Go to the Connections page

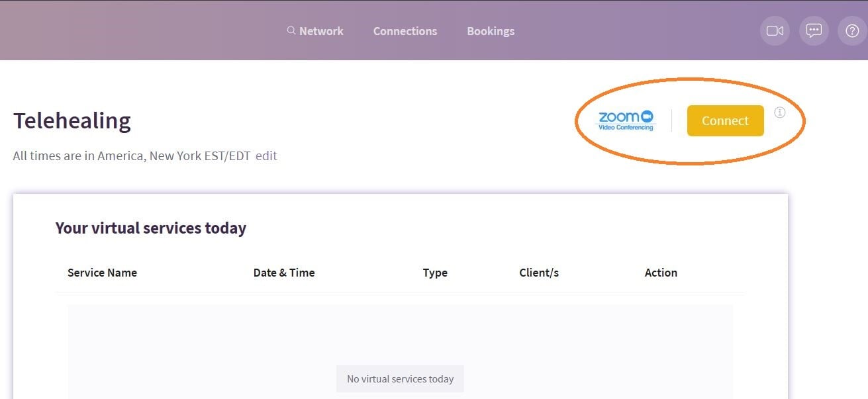405,31
